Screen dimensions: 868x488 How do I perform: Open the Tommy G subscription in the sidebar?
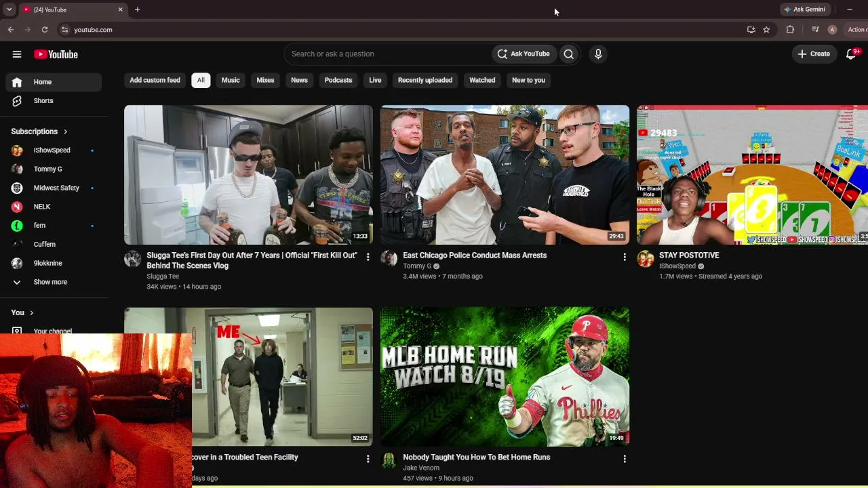coord(54,169)
